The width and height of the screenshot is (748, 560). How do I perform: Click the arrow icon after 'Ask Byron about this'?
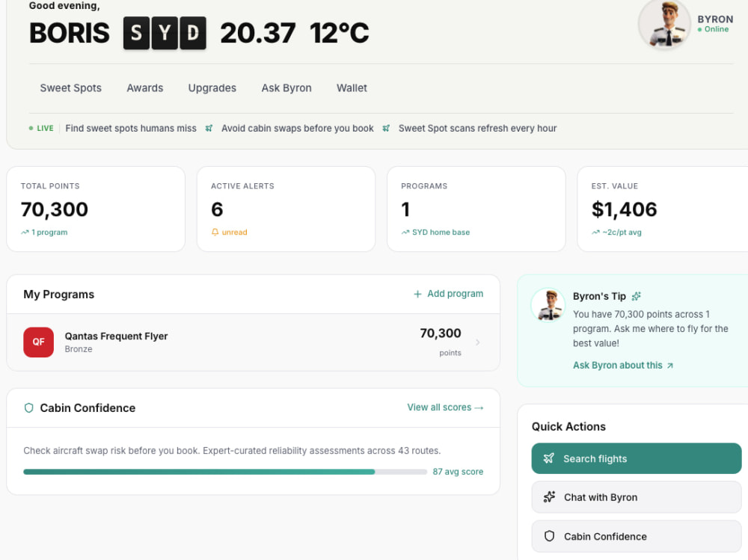pos(669,366)
